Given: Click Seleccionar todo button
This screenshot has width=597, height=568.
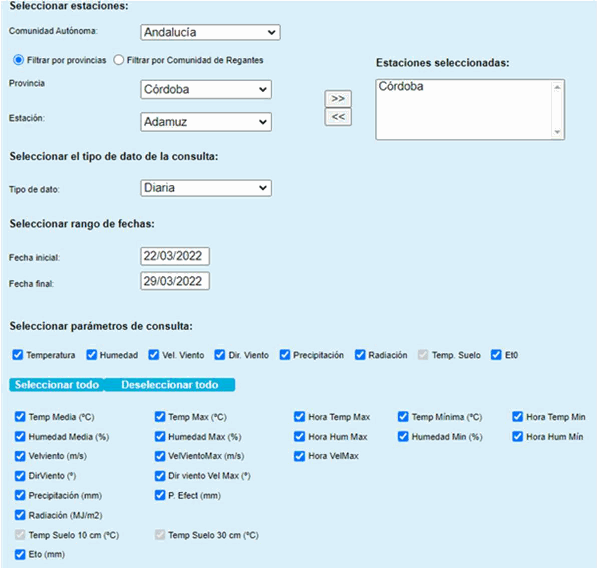Looking at the screenshot, I should click(57, 385).
